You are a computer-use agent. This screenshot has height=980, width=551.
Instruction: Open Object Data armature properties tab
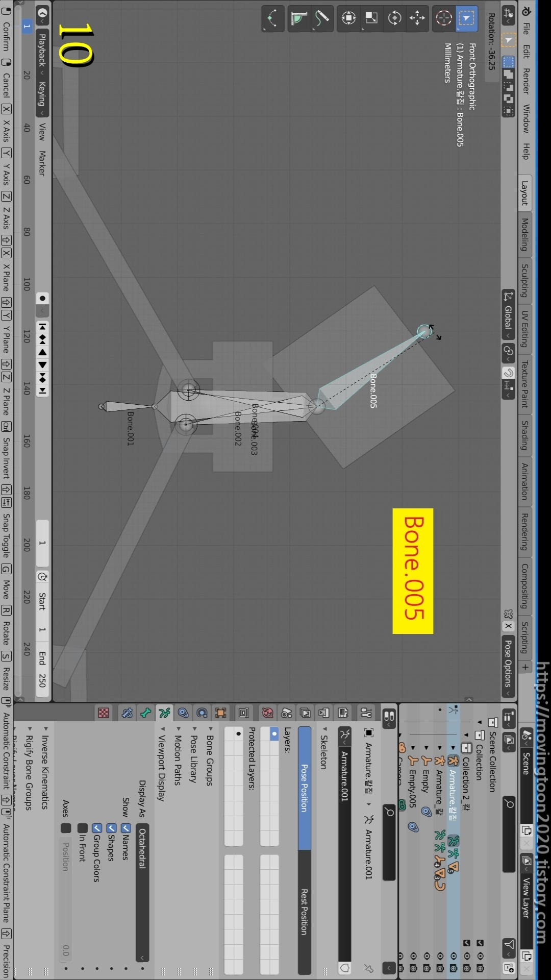click(x=164, y=713)
